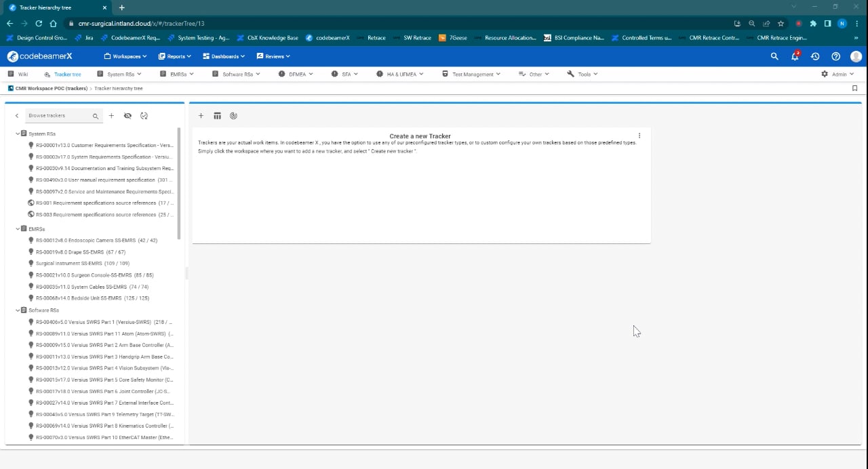Toggle hidden trackers with the eye icon
868x469 pixels.
(x=127, y=116)
